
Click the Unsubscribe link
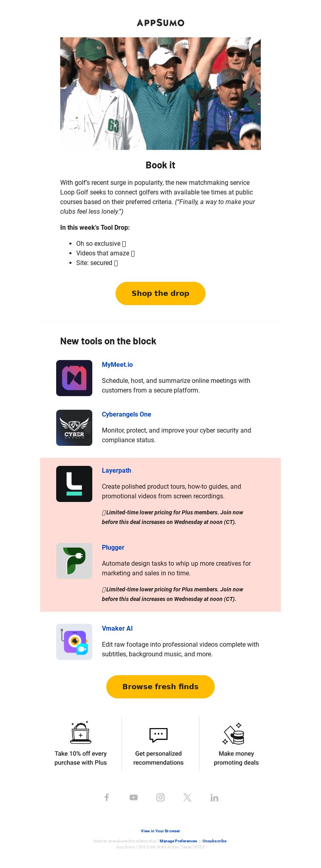click(x=214, y=841)
